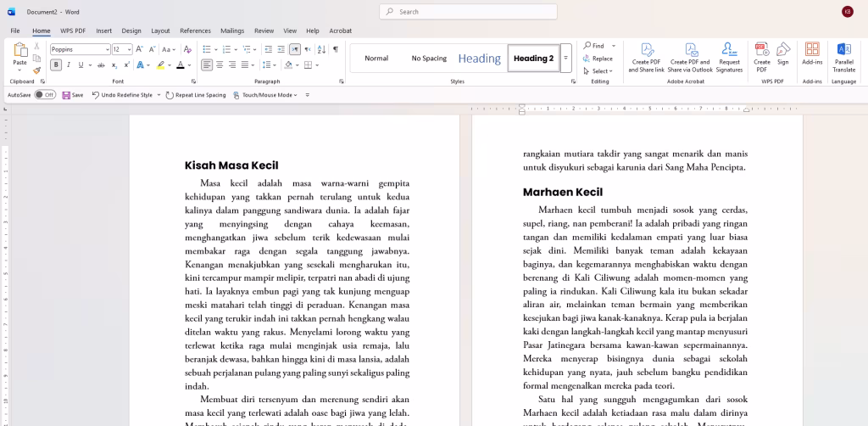
Task: Toggle show paragraph marks pilcrow
Action: tap(336, 49)
